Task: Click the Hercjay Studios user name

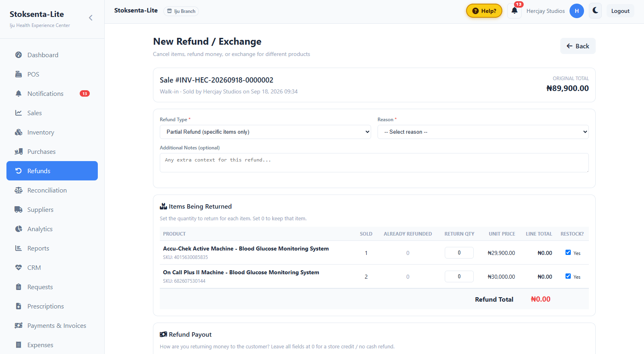Action: click(x=545, y=11)
